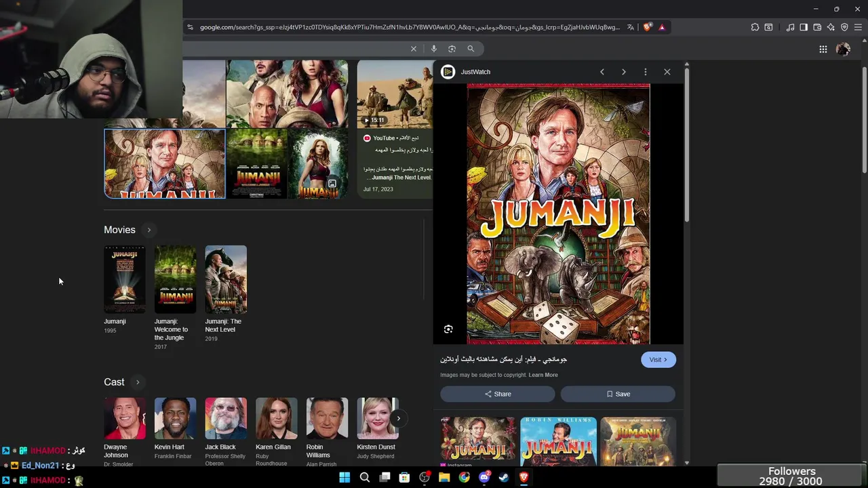Open Discord from taskbar

click(x=484, y=477)
